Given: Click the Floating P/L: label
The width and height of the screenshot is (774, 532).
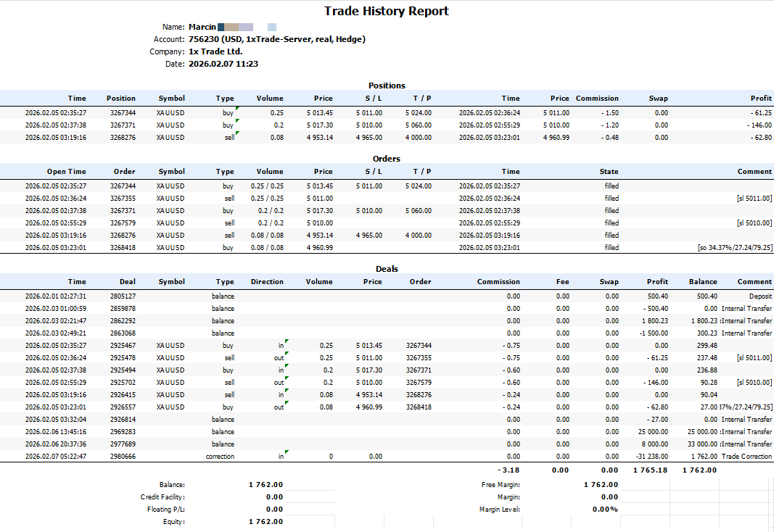Looking at the screenshot, I should pyautogui.click(x=166, y=510).
